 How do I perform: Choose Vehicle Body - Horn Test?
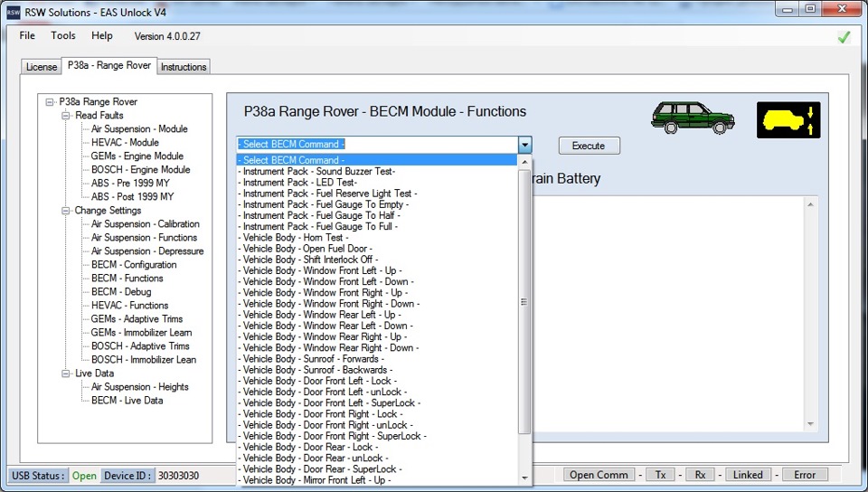[x=377, y=238]
